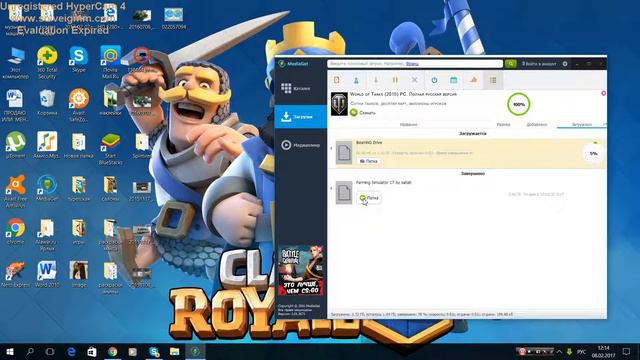
Task: Open the Загрузки section in sidebar
Action: pos(301,117)
